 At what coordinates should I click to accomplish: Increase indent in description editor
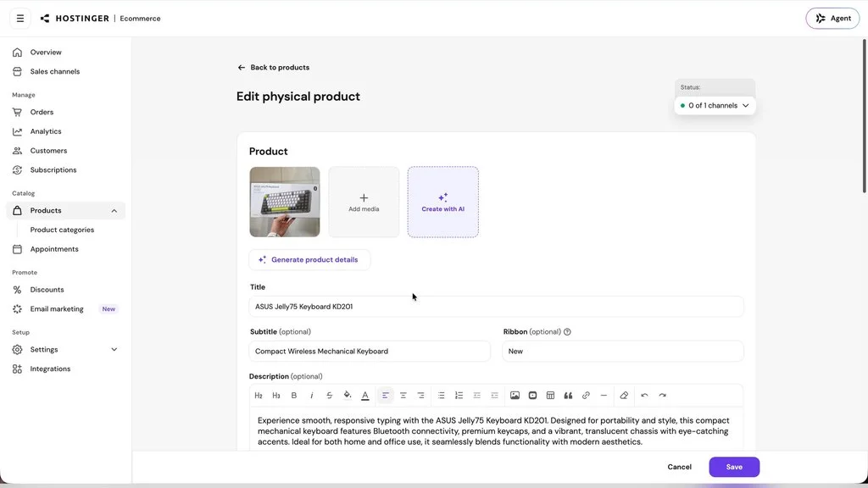point(494,396)
